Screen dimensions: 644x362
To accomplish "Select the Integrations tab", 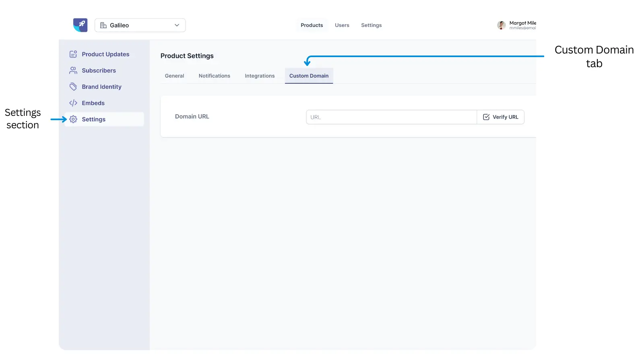I will pyautogui.click(x=260, y=76).
